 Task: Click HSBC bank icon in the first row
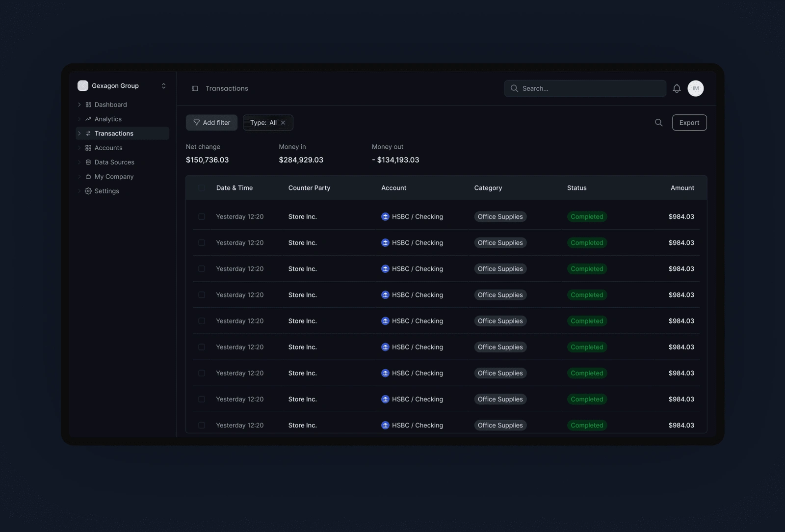coord(385,216)
